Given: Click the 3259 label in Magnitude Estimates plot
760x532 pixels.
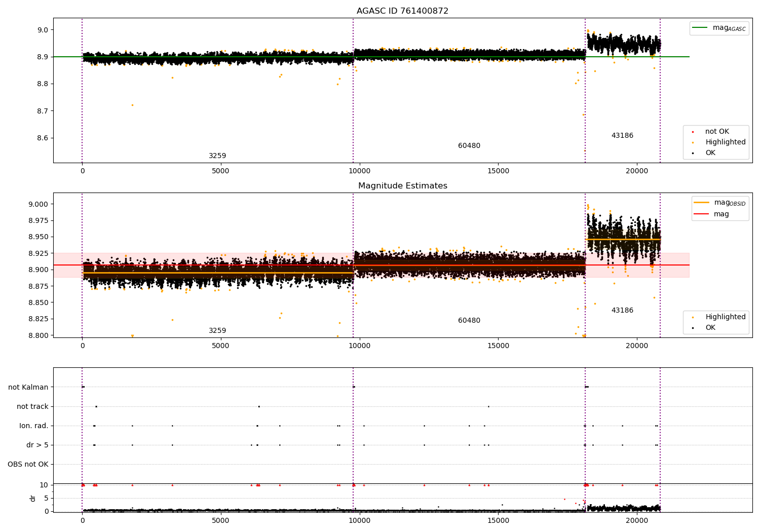Looking at the screenshot, I should [217, 331].
